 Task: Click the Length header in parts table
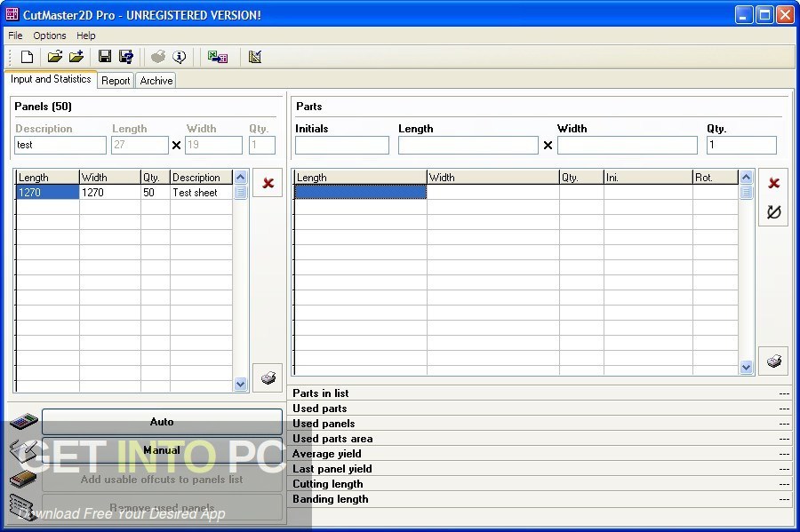[360, 178]
